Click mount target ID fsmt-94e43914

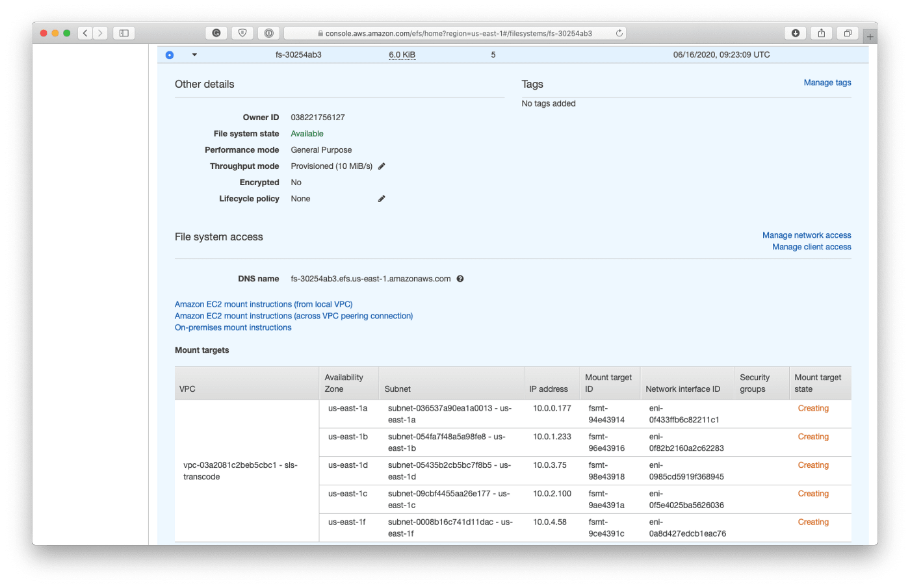(x=606, y=415)
